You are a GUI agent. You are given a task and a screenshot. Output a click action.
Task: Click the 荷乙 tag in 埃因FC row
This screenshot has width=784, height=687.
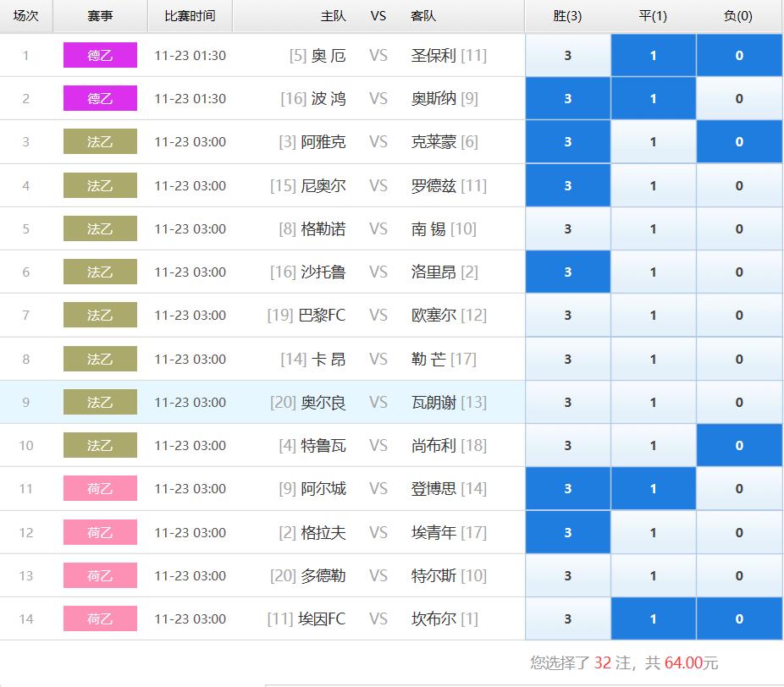coord(100,618)
